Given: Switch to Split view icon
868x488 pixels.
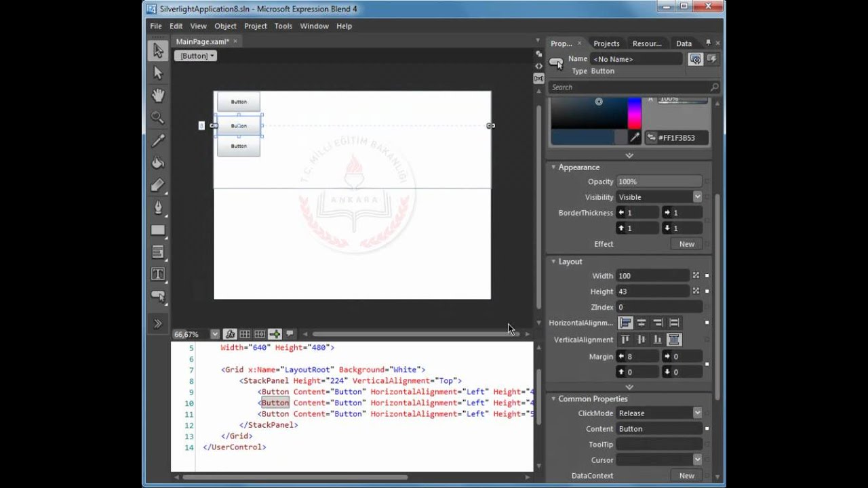Looking at the screenshot, I should coord(538,79).
